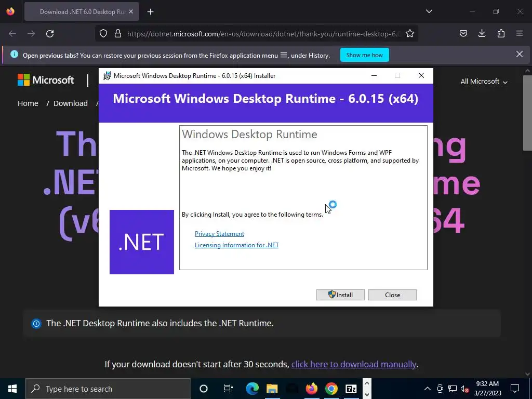Click here to download manually link
532x399 pixels.
pyautogui.click(x=353, y=364)
